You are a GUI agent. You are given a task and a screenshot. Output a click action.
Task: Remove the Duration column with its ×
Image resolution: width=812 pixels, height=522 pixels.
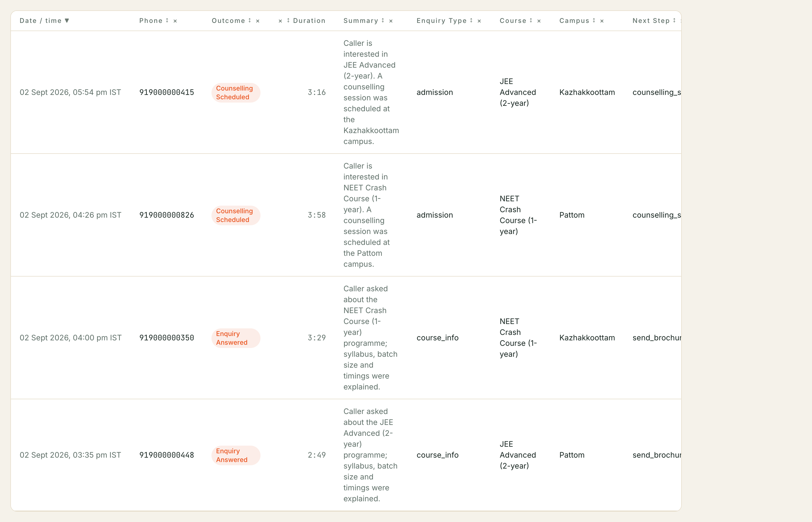pyautogui.click(x=280, y=21)
